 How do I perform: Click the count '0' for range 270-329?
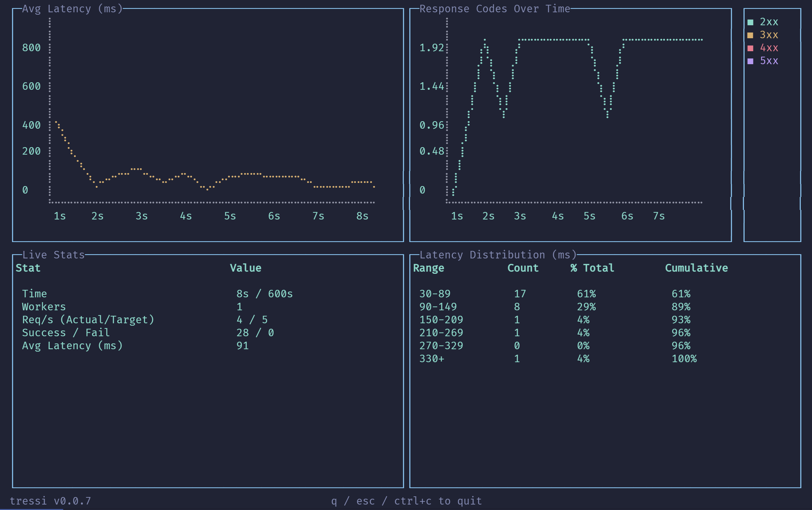pos(517,346)
